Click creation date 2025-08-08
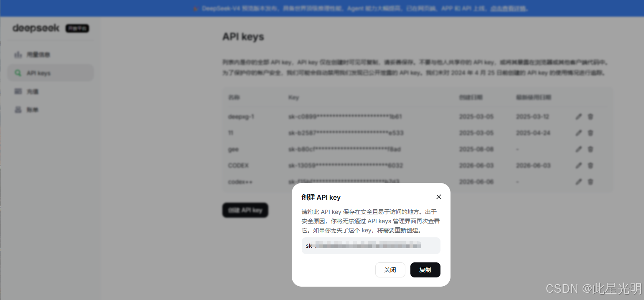 (476, 149)
